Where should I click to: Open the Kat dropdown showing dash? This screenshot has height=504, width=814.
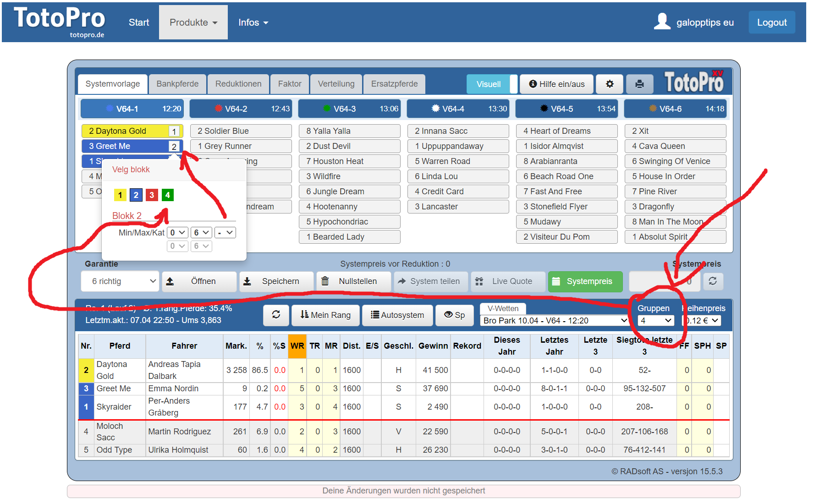click(225, 233)
